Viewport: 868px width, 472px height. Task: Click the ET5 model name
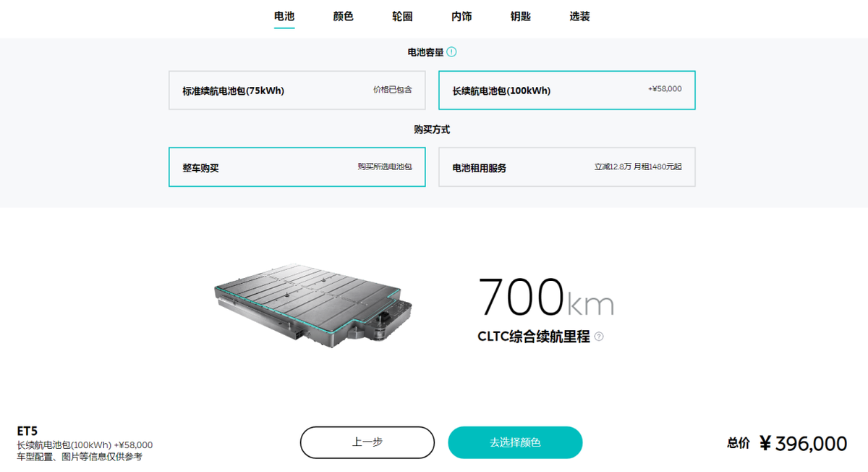click(x=27, y=431)
